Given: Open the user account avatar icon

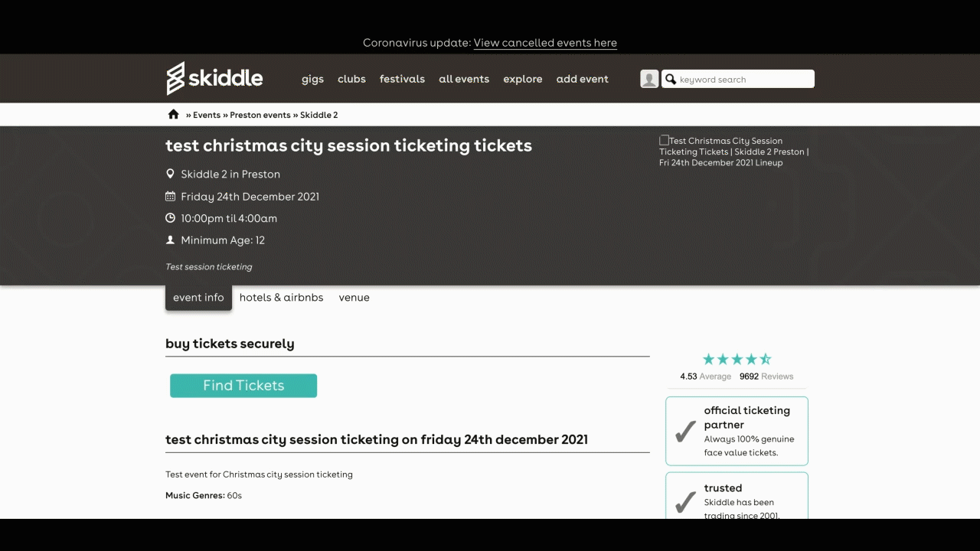Looking at the screenshot, I should [x=649, y=79].
